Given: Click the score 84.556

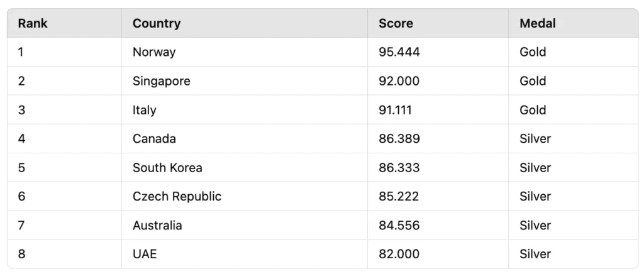Looking at the screenshot, I should click(x=399, y=226).
